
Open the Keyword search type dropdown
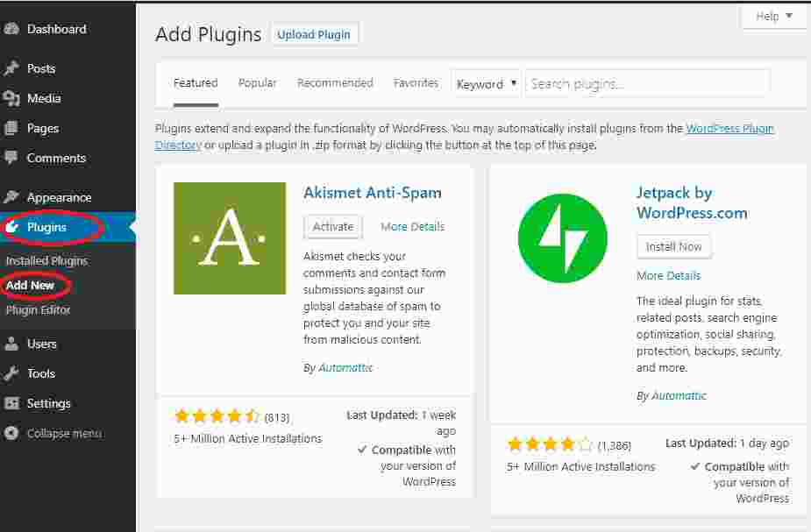tap(486, 84)
